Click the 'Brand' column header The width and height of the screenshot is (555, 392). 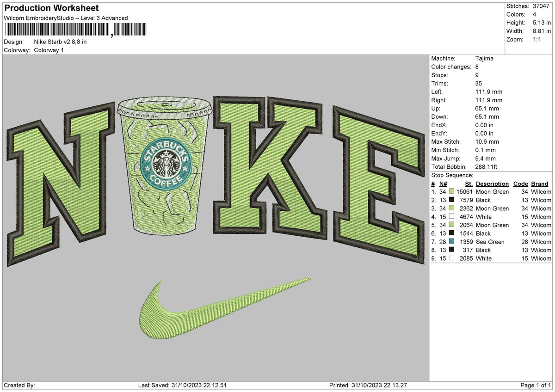point(540,184)
